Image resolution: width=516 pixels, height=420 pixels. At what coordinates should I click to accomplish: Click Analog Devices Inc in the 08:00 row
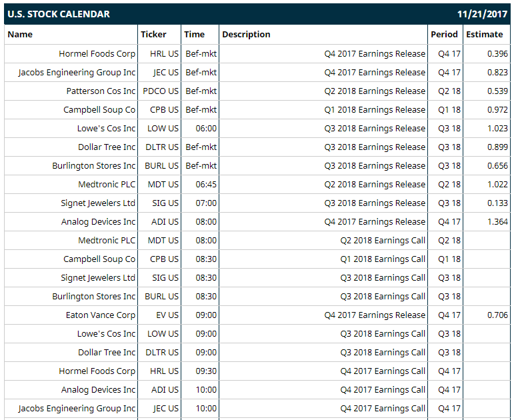coord(99,222)
